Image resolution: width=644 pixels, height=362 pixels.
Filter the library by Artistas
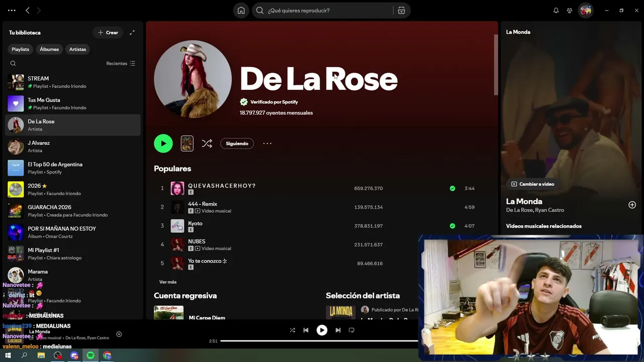click(x=77, y=49)
